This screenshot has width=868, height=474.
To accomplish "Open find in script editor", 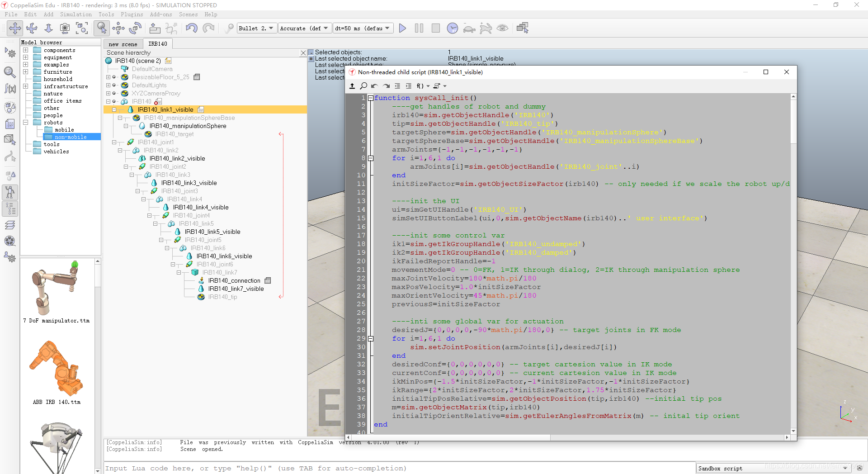I will tap(363, 86).
